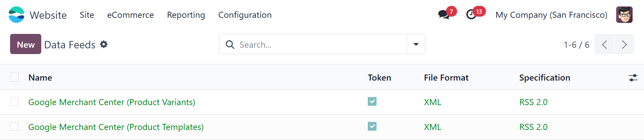The height and width of the screenshot is (140, 644).
Task: Open the Configuration menu
Action: pos(245,15)
